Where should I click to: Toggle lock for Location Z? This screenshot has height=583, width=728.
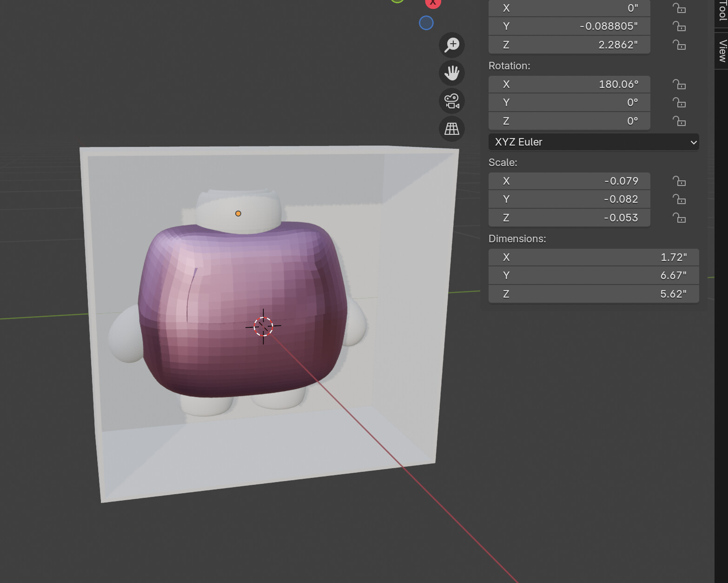(679, 45)
